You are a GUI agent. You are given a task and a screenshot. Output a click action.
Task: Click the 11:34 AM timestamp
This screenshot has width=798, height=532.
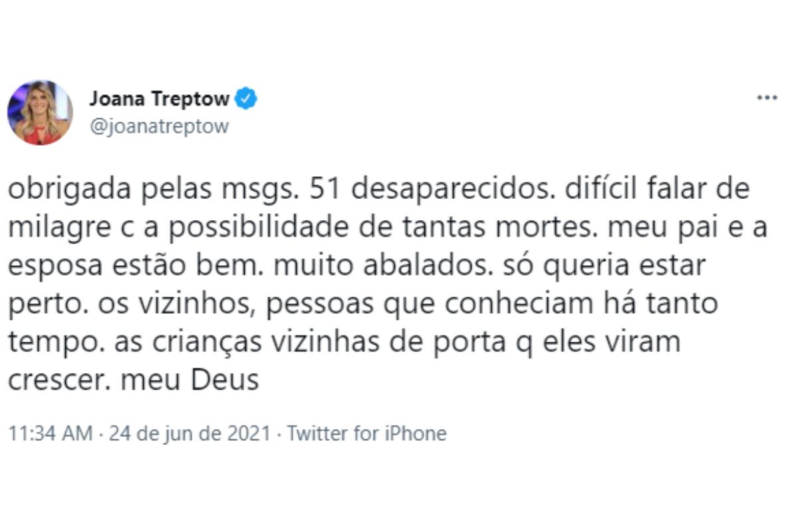click(x=51, y=434)
